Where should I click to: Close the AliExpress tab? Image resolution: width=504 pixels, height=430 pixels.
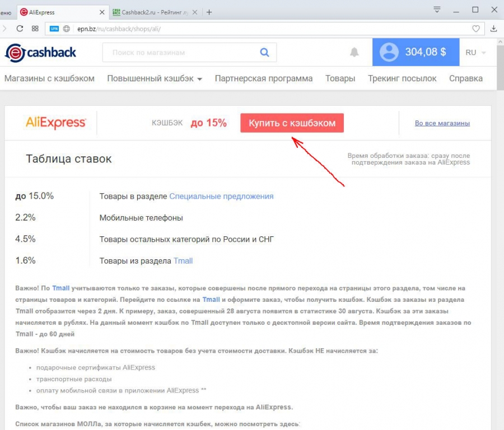102,12
